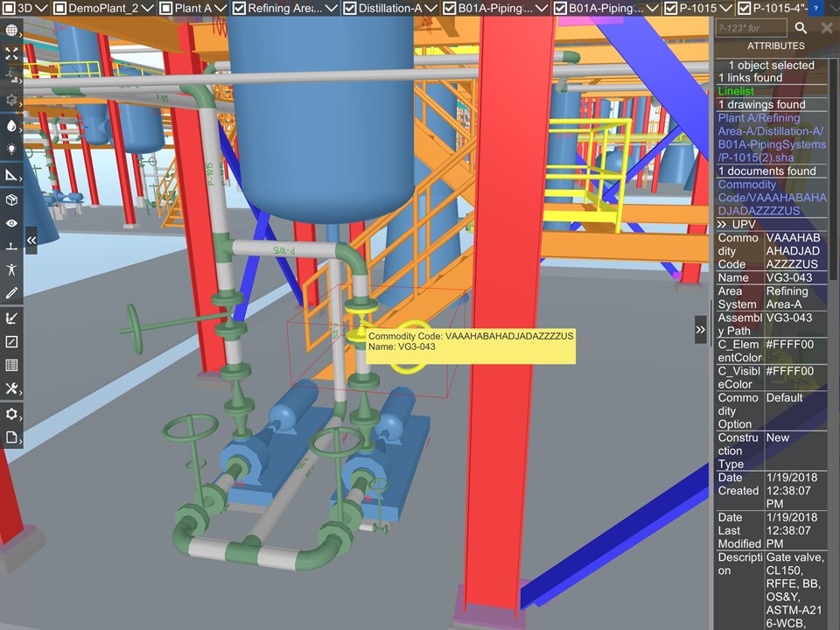Open the wrench and screwdriver tools icon
Viewport: 840px width, 630px height.
pyautogui.click(x=11, y=388)
